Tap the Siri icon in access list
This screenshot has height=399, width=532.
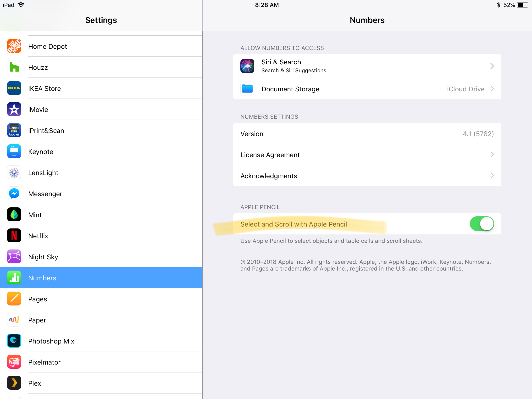tap(247, 66)
